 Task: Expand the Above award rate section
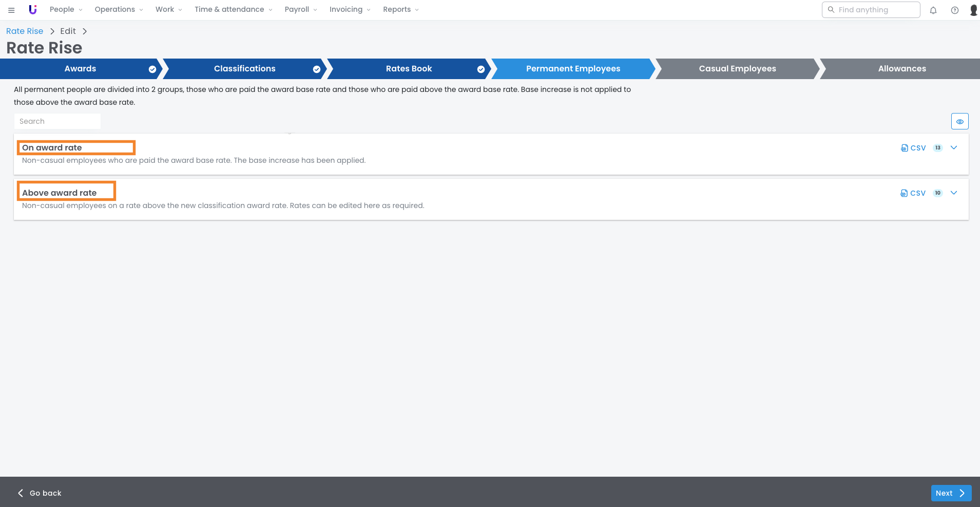point(954,193)
